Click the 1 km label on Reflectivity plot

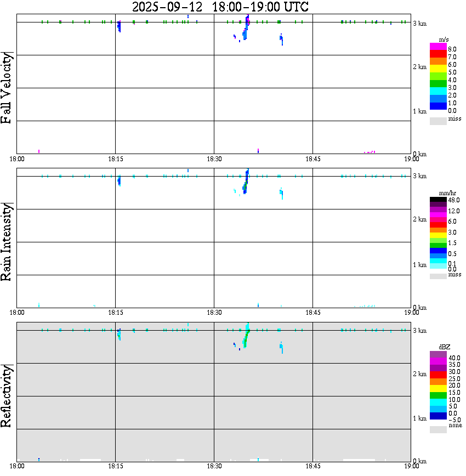tap(419, 418)
